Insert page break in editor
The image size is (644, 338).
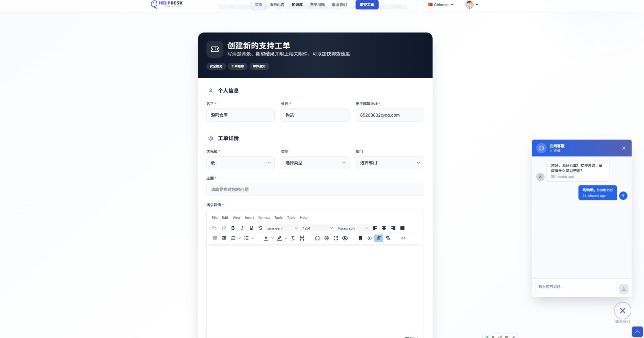tap(302, 238)
